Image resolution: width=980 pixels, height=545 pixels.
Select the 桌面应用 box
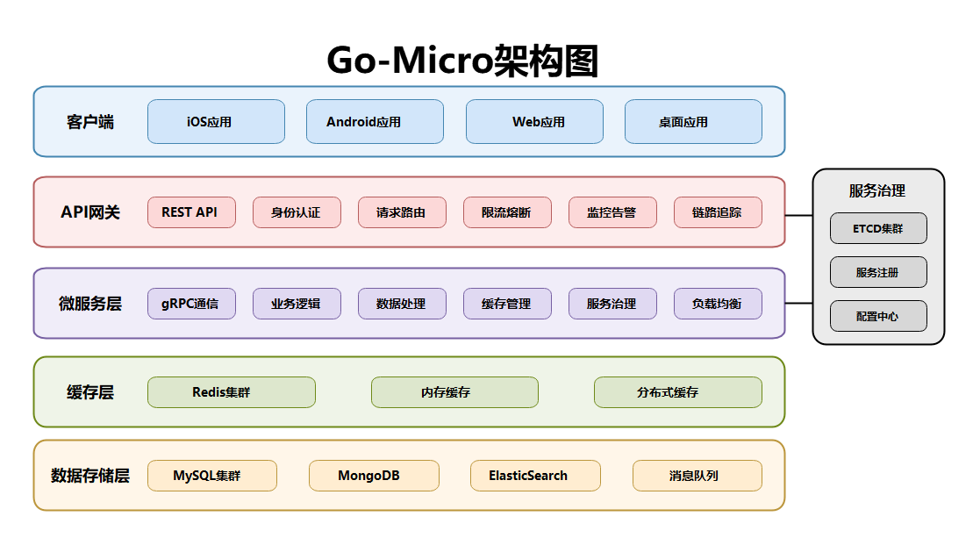[x=693, y=121]
